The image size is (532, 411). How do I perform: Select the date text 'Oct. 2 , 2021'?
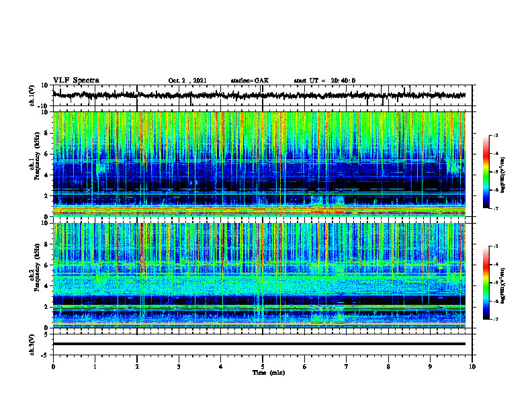187,81
